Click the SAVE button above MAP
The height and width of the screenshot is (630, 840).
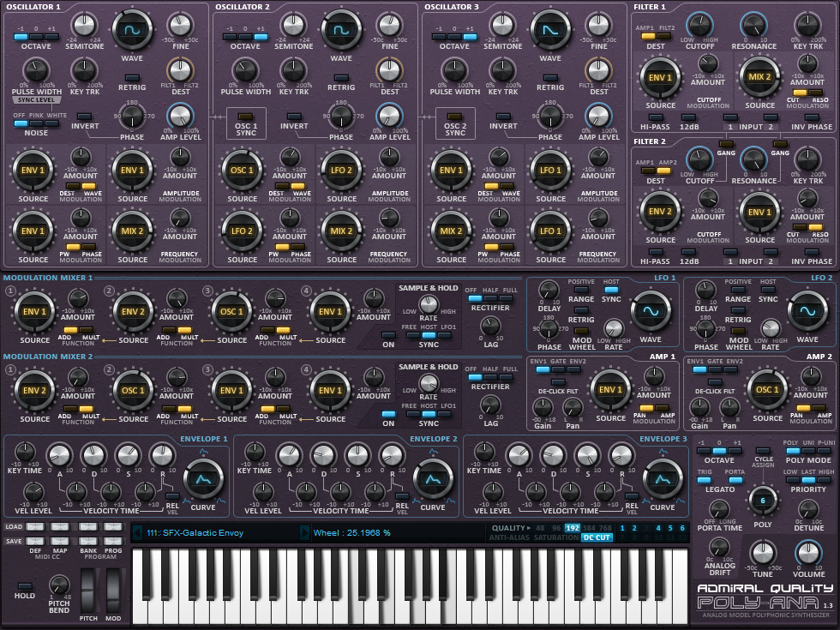coord(60,541)
